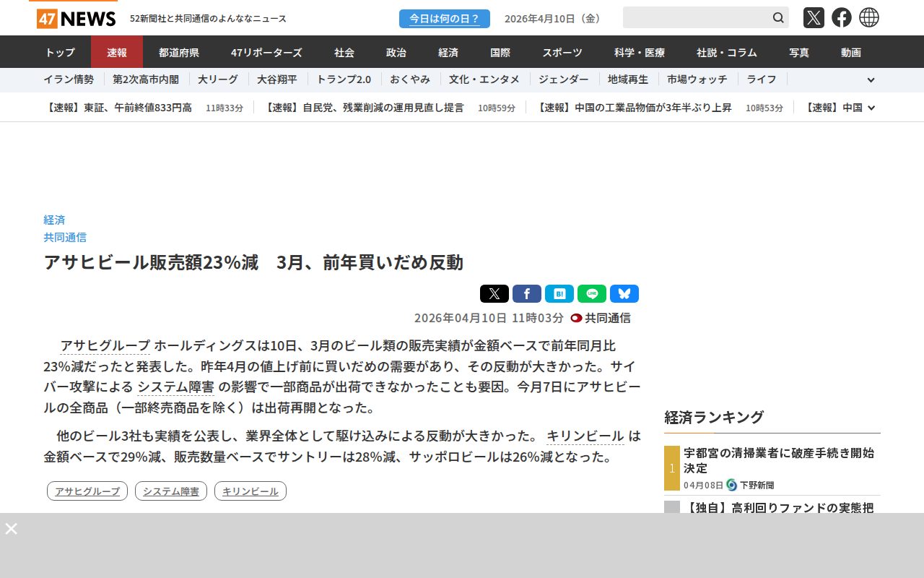This screenshot has width=924, height=578.
Task: Open the 経済 nav tab
Action: pyautogui.click(x=448, y=52)
